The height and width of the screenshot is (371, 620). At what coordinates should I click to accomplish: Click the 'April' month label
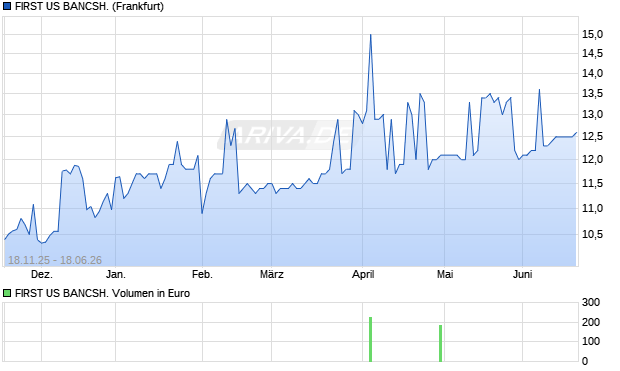coord(363,274)
